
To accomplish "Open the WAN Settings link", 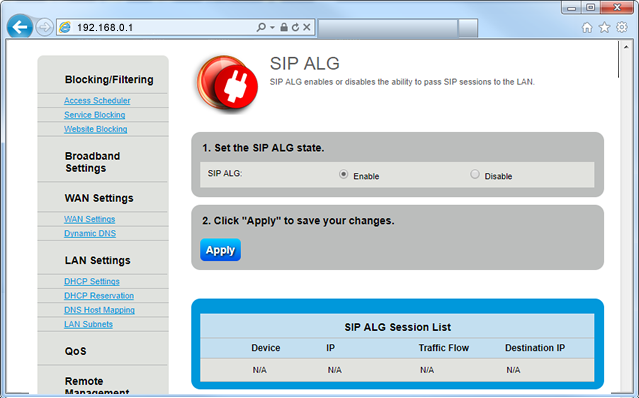I will (89, 219).
